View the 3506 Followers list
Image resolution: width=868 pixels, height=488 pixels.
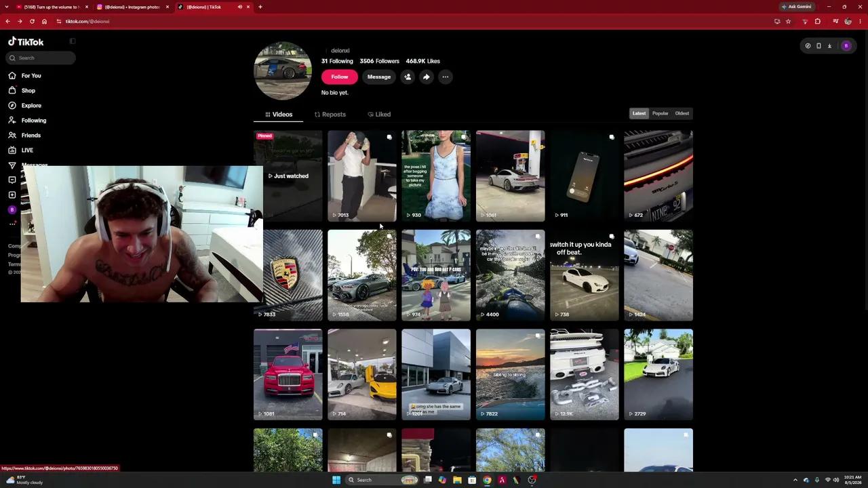pyautogui.click(x=380, y=61)
